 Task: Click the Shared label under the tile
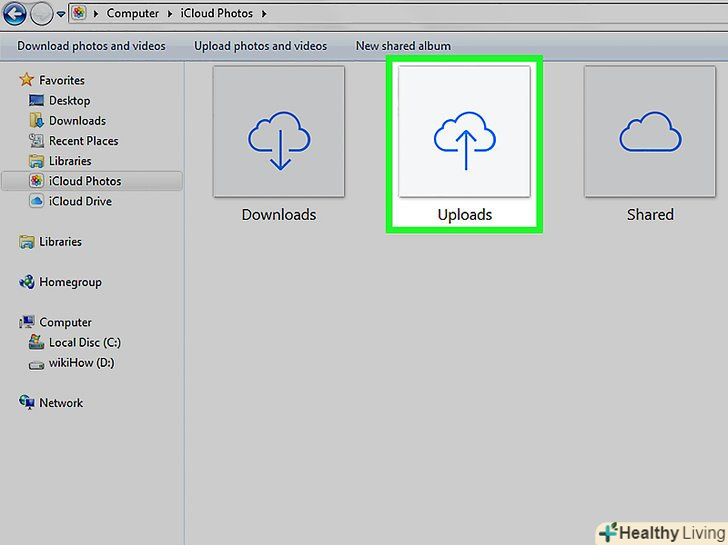click(x=650, y=214)
